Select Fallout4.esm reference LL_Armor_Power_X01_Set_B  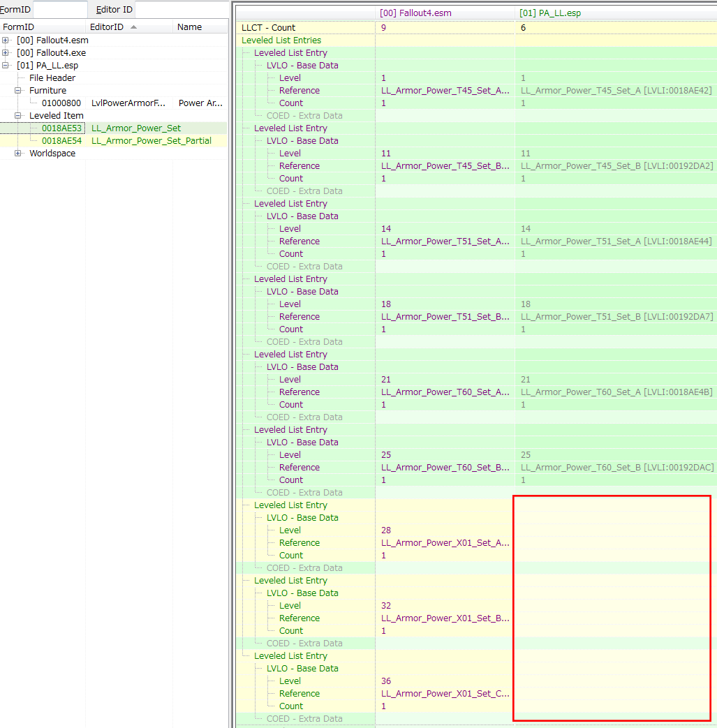tap(445, 618)
